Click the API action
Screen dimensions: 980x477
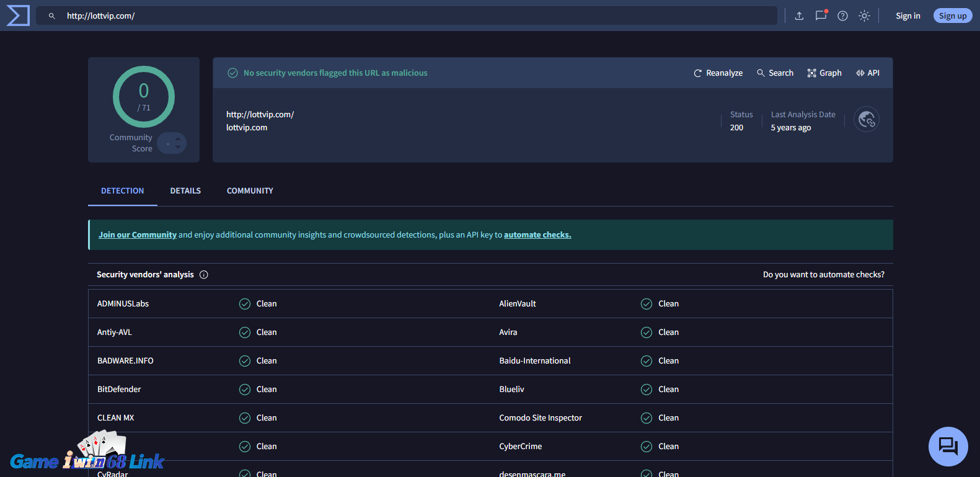click(868, 73)
